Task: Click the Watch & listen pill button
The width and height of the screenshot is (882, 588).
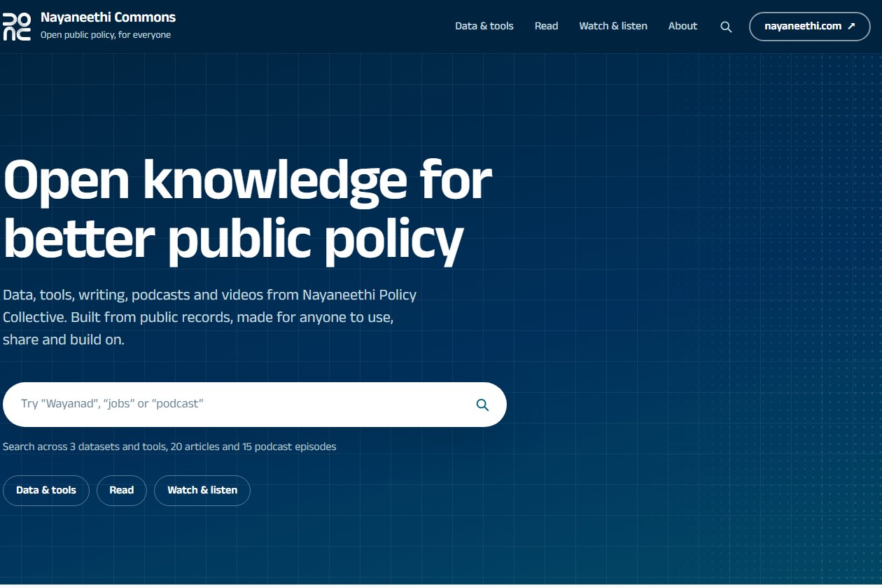Action: pyautogui.click(x=202, y=490)
